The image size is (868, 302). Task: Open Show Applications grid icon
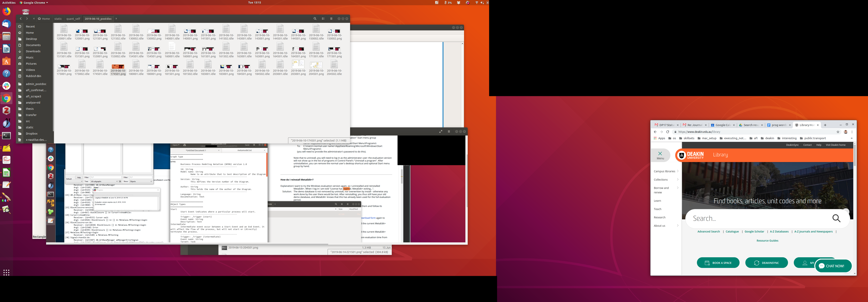tap(6, 272)
